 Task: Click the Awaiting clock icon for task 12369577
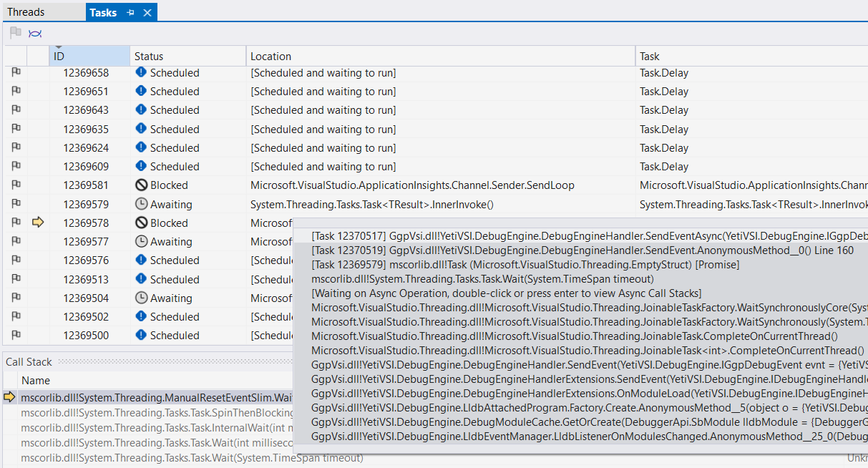(141, 241)
